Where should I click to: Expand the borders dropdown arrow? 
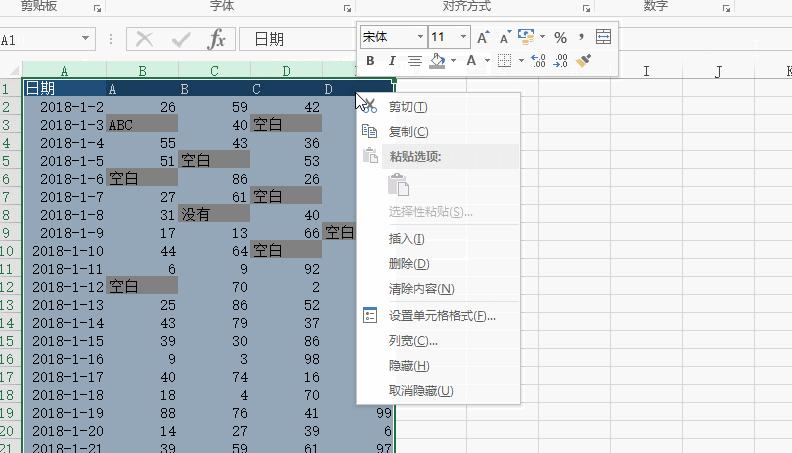(521, 61)
